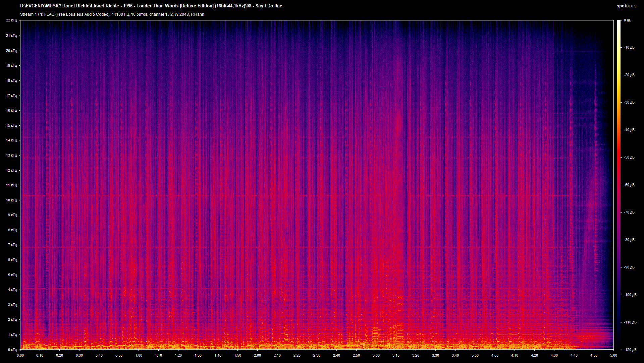Viewport: 644px width, 363px height.
Task: Click the '20 кГц' frequency axis label
Action: pos(11,51)
